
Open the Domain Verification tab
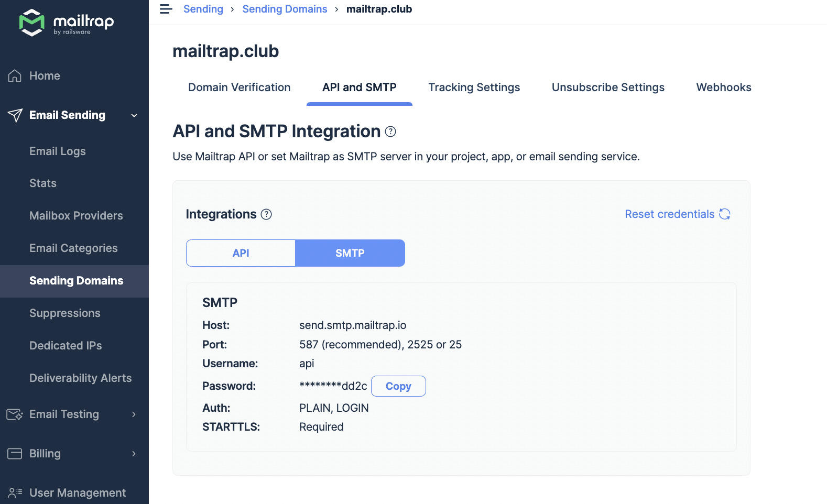pos(240,87)
